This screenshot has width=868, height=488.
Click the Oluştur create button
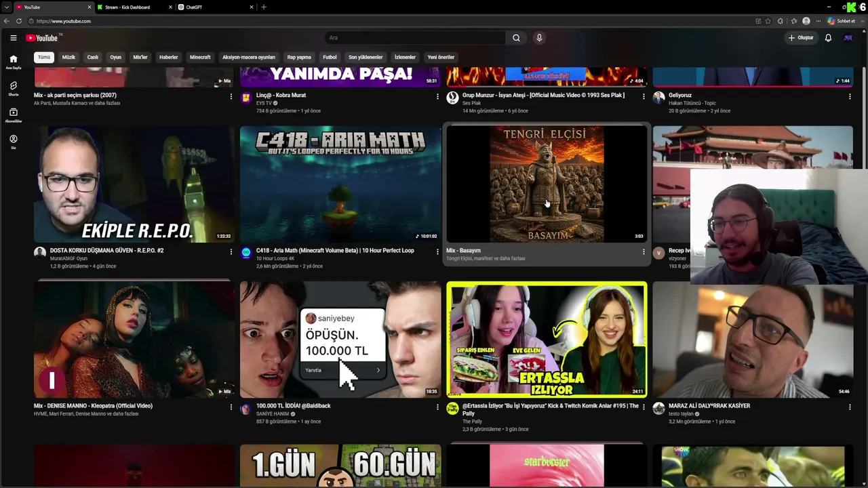click(801, 38)
